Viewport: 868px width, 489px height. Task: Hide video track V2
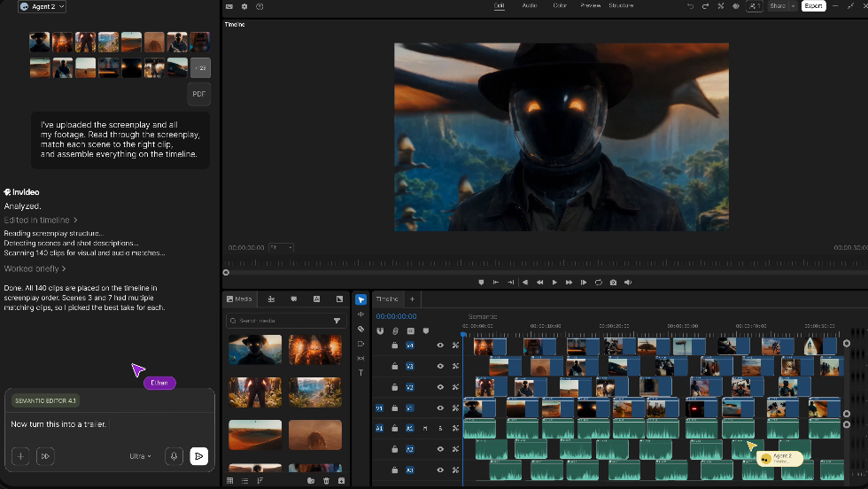pos(440,387)
